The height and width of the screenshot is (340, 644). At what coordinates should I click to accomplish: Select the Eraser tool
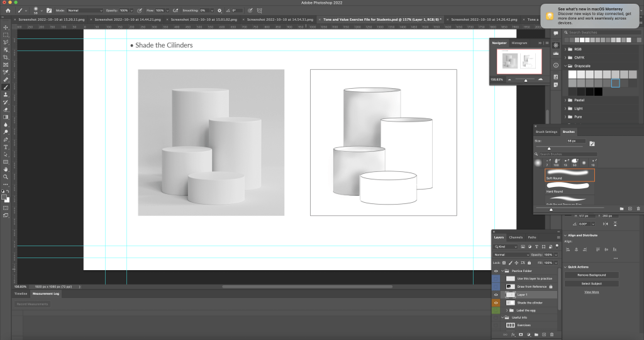click(x=6, y=110)
